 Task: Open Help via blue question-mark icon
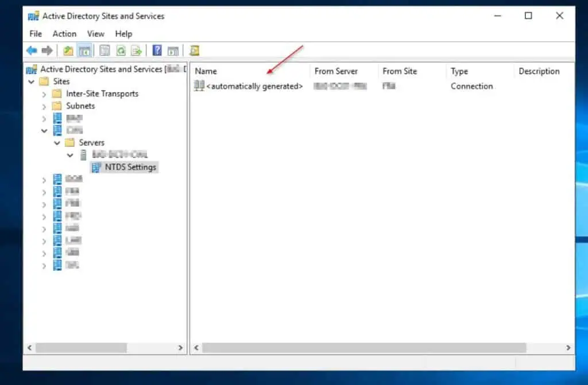click(157, 50)
